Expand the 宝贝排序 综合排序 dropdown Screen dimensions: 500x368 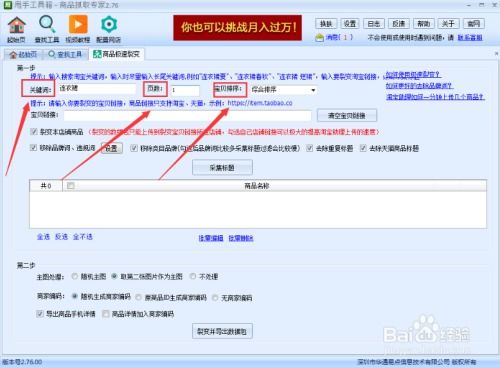pyautogui.click(x=283, y=90)
